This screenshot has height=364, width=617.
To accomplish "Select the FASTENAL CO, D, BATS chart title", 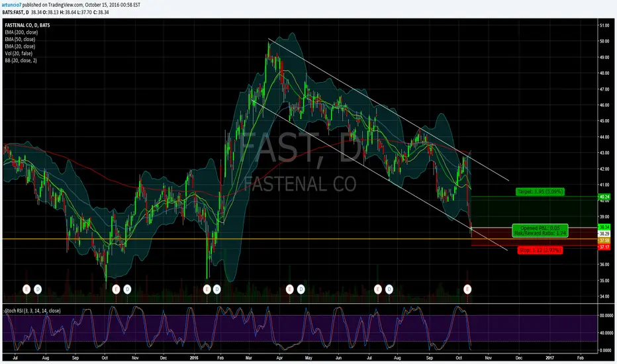I will click(28, 25).
